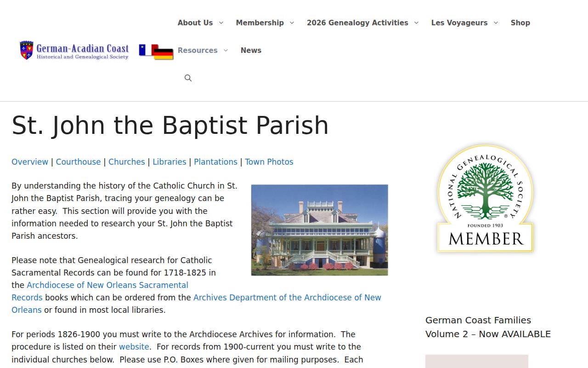Open the News menu item
This screenshot has width=588, height=368.
click(251, 51)
